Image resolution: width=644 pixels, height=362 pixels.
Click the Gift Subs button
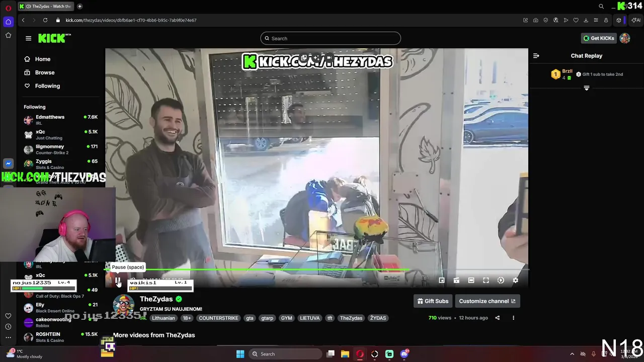[433, 301]
